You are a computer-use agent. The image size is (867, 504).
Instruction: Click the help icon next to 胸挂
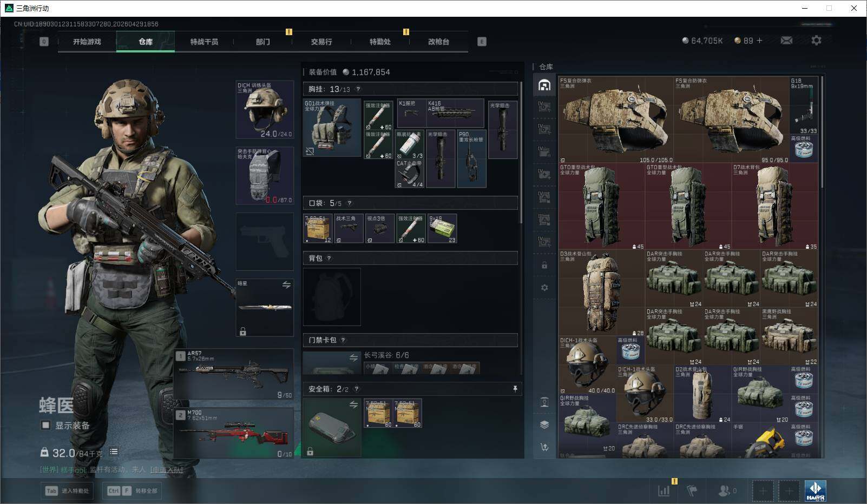(x=358, y=89)
